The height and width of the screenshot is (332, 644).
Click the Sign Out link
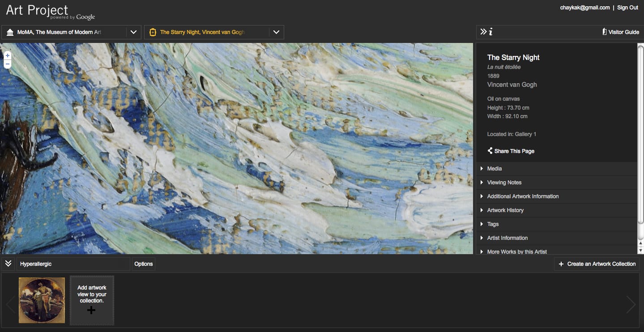[627, 8]
